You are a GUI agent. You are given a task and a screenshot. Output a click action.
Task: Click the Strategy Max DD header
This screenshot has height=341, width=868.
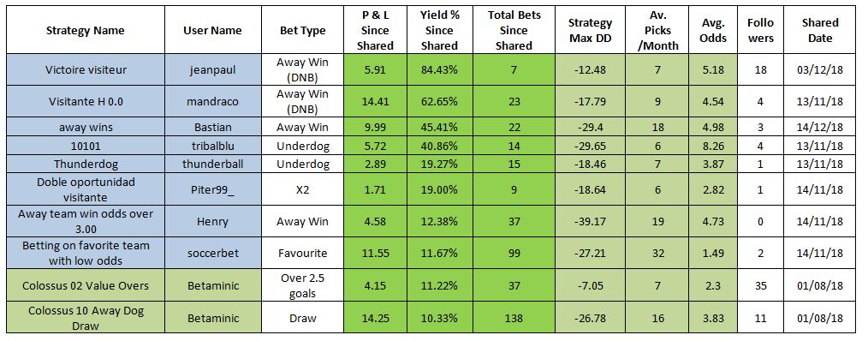tap(590, 31)
